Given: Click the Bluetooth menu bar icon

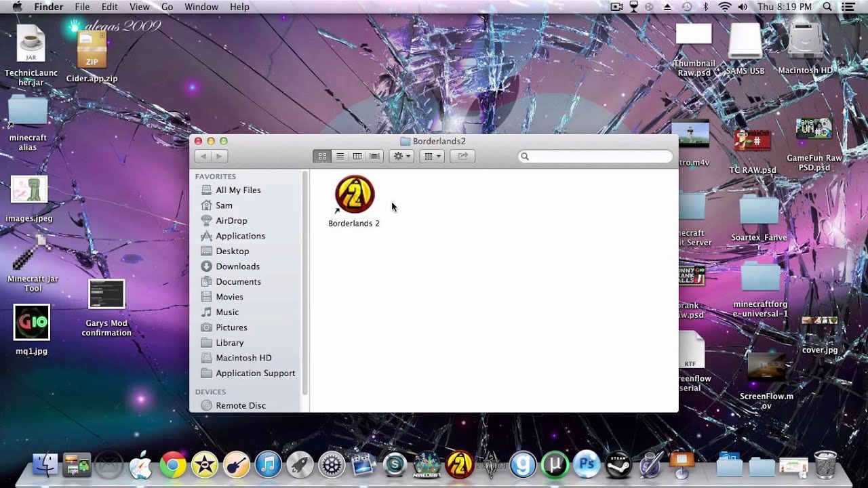Looking at the screenshot, I should [705, 7].
